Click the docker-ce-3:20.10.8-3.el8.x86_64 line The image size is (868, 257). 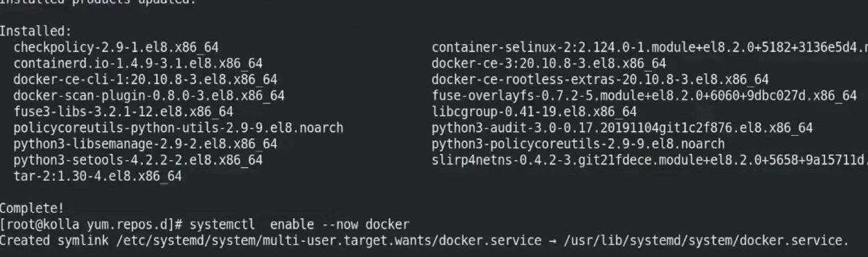click(x=549, y=63)
